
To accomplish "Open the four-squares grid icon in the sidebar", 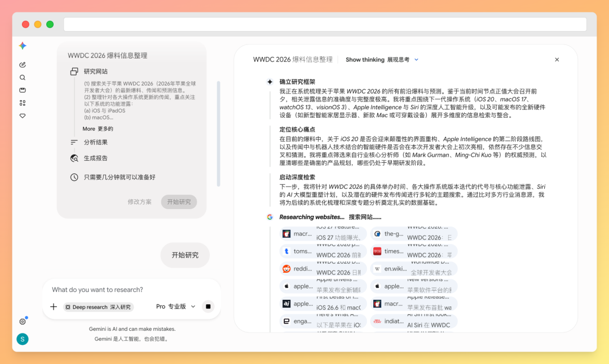I will [x=23, y=103].
